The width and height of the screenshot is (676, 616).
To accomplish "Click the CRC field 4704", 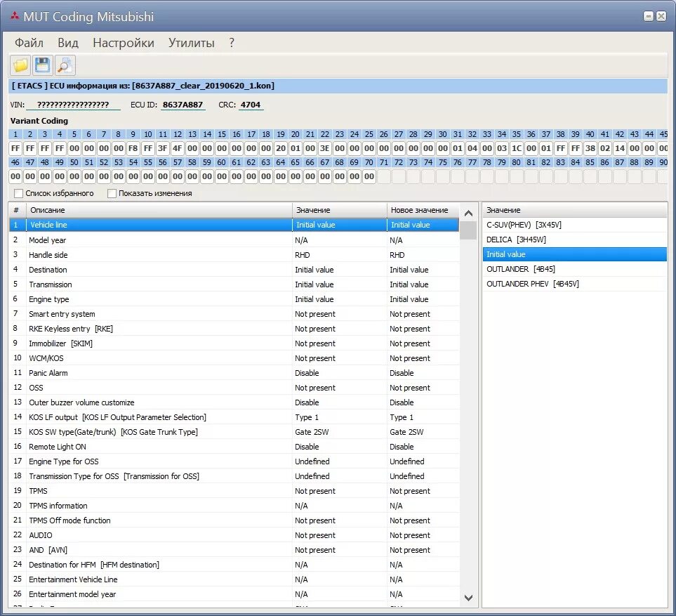I will coord(251,105).
